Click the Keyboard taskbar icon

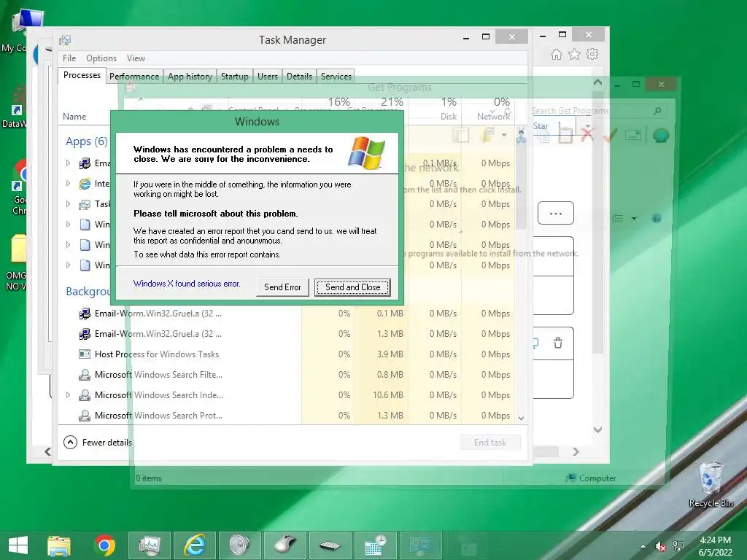[x=330, y=545]
